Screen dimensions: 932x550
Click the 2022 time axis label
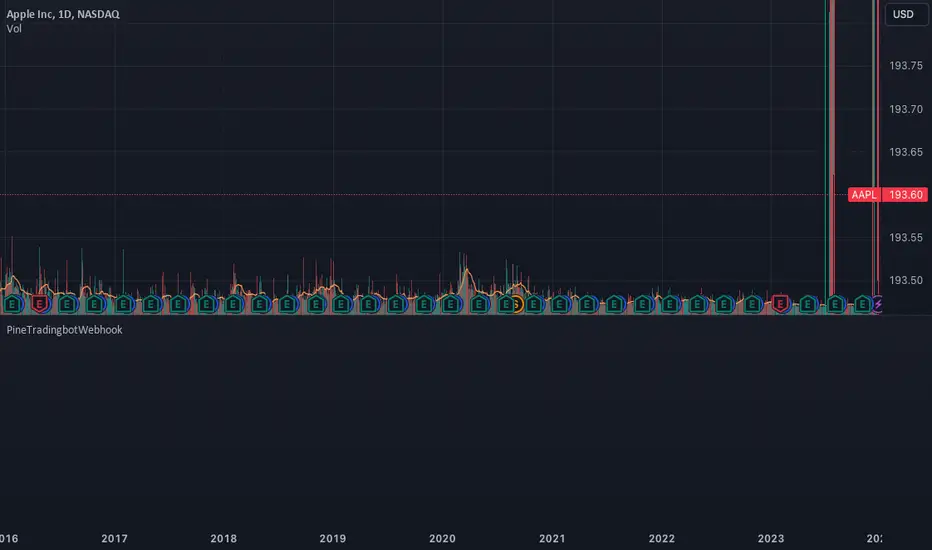coord(662,538)
